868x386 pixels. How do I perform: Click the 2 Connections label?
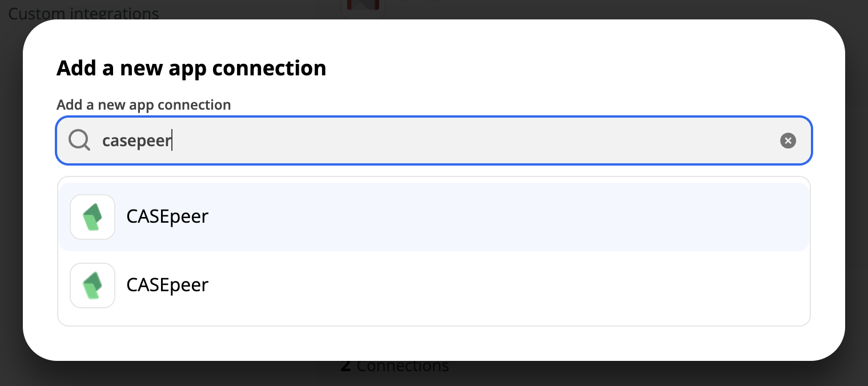point(394,365)
